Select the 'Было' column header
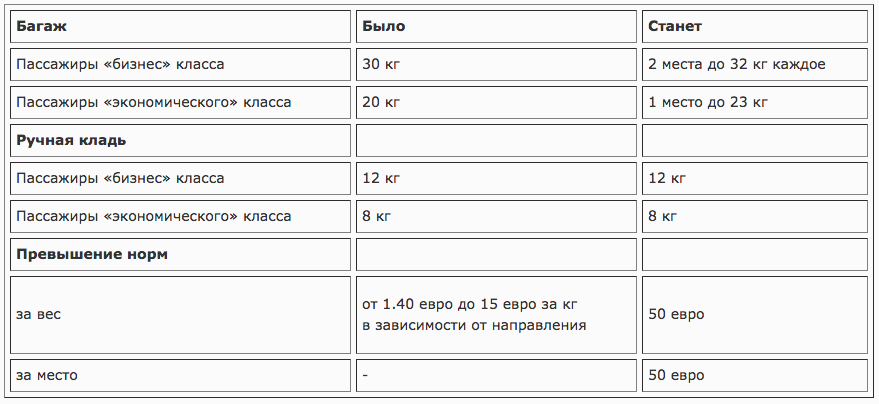 496,26
